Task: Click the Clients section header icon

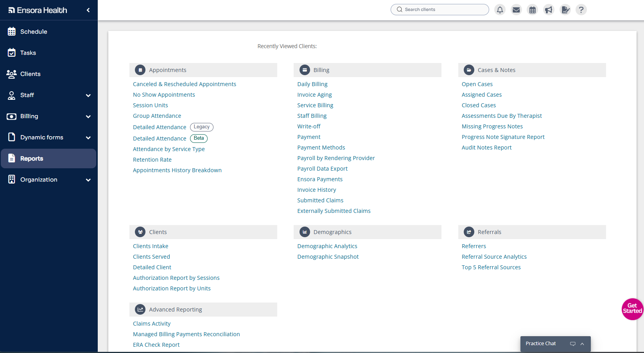Action: point(140,232)
